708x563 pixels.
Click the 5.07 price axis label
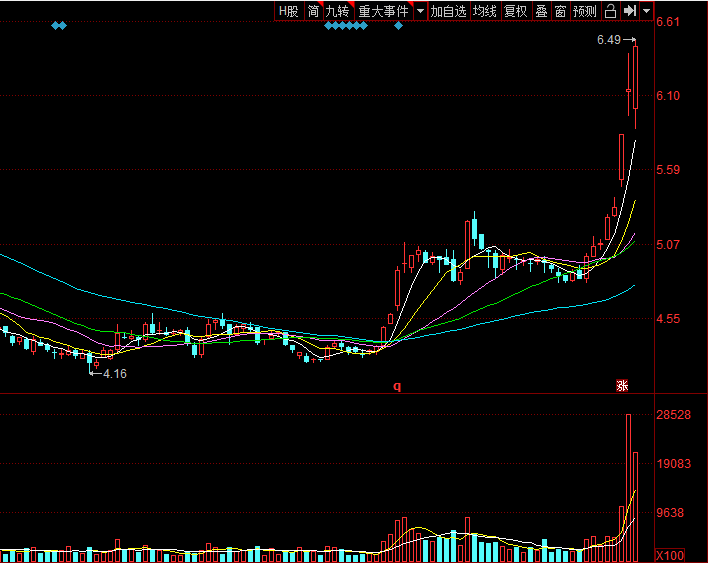[x=668, y=245]
